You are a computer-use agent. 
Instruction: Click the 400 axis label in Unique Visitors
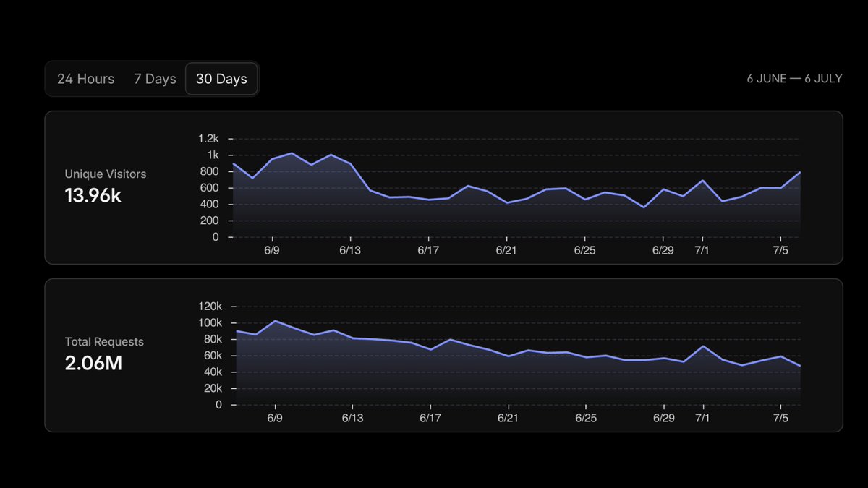point(209,204)
